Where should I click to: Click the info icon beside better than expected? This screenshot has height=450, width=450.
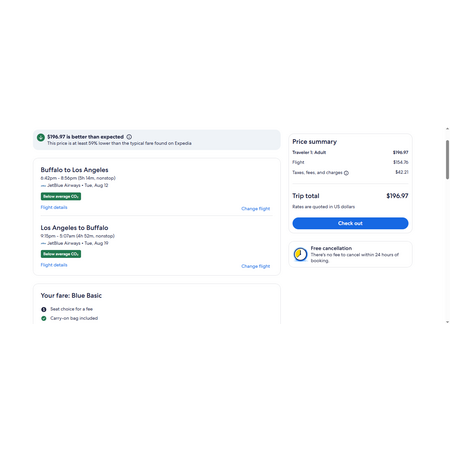129,137
